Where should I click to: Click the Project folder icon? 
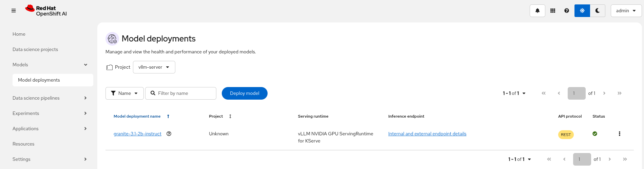pyautogui.click(x=109, y=67)
